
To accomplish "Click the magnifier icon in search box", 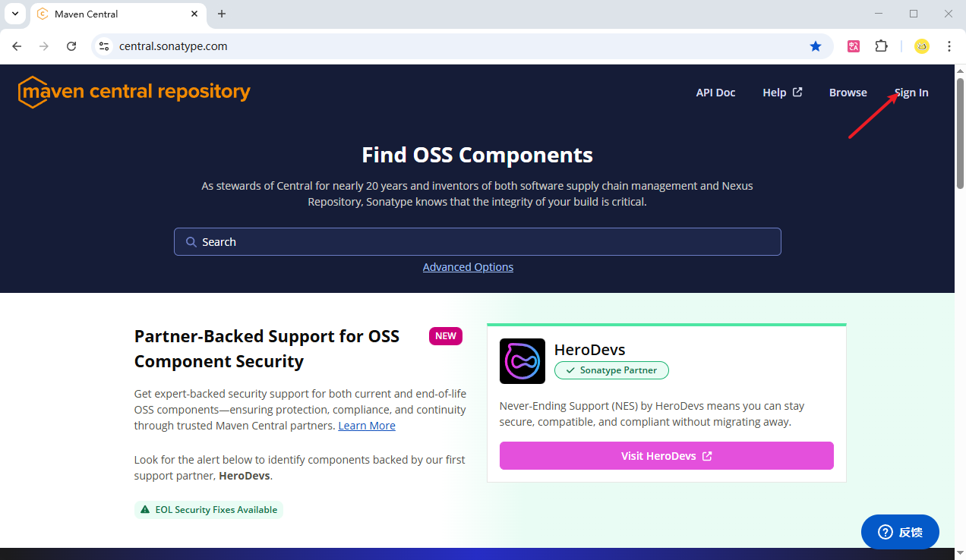I will tap(191, 242).
